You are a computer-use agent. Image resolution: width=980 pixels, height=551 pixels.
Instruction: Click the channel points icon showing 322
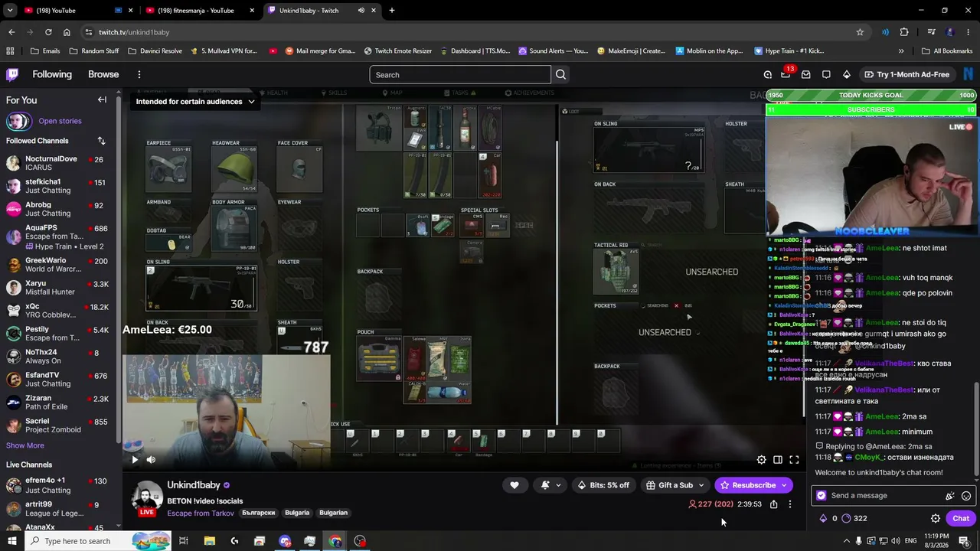point(846,518)
